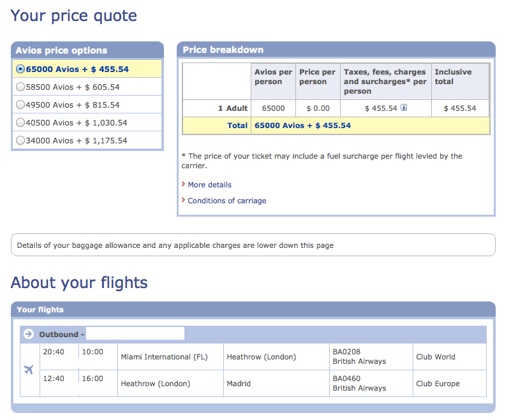
Task: Click the Club Europe cabin cell
Action: tap(438, 384)
